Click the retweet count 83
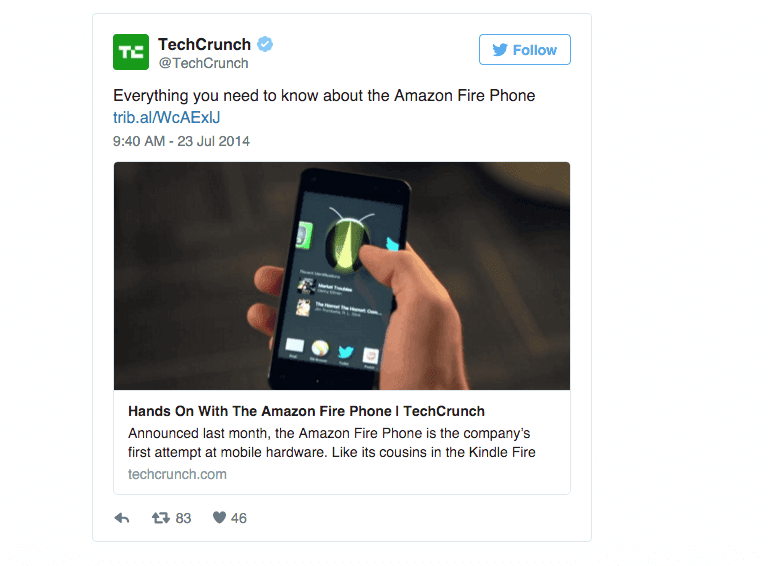 pos(183,518)
